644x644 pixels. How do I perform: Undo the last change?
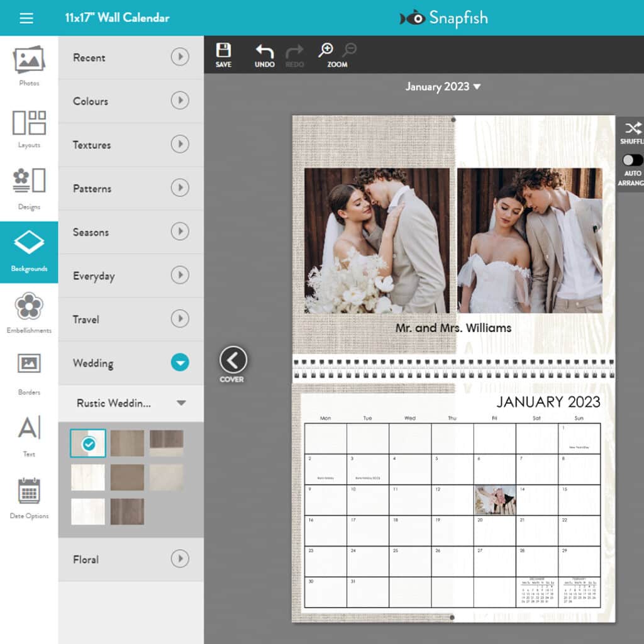pos(264,53)
